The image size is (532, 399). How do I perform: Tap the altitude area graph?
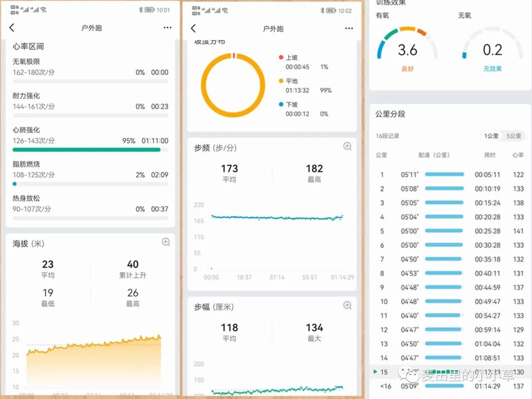(94, 362)
